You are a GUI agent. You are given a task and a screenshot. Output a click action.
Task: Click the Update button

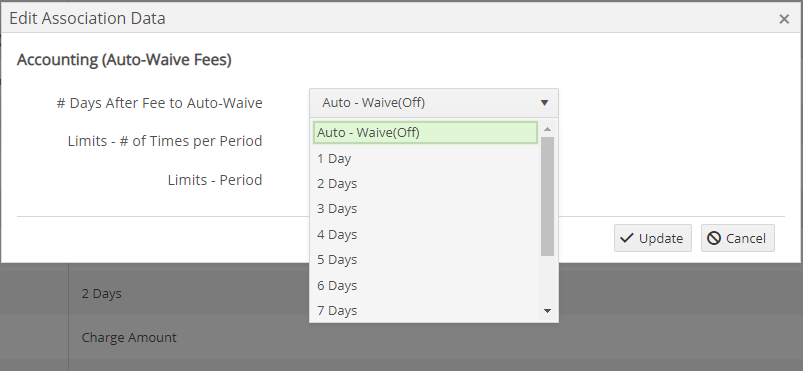[653, 238]
